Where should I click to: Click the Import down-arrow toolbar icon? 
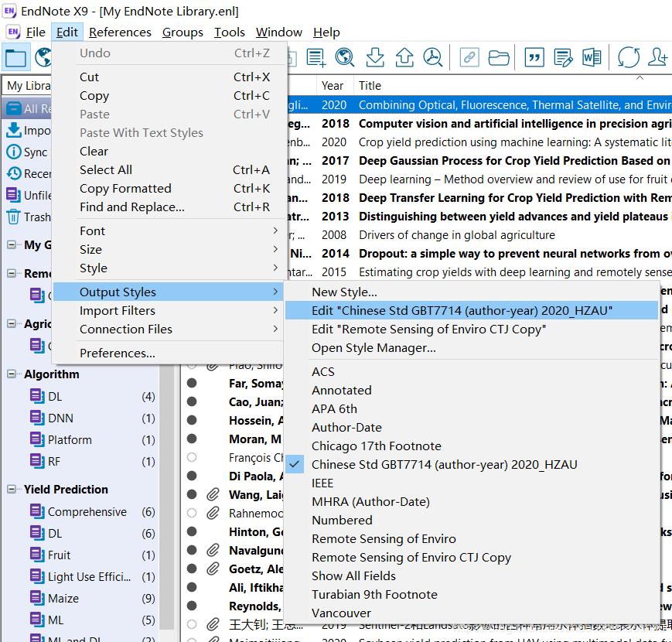[x=375, y=57]
